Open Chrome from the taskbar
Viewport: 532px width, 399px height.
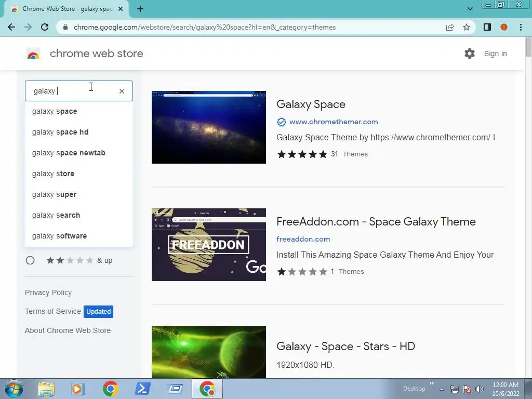point(110,389)
